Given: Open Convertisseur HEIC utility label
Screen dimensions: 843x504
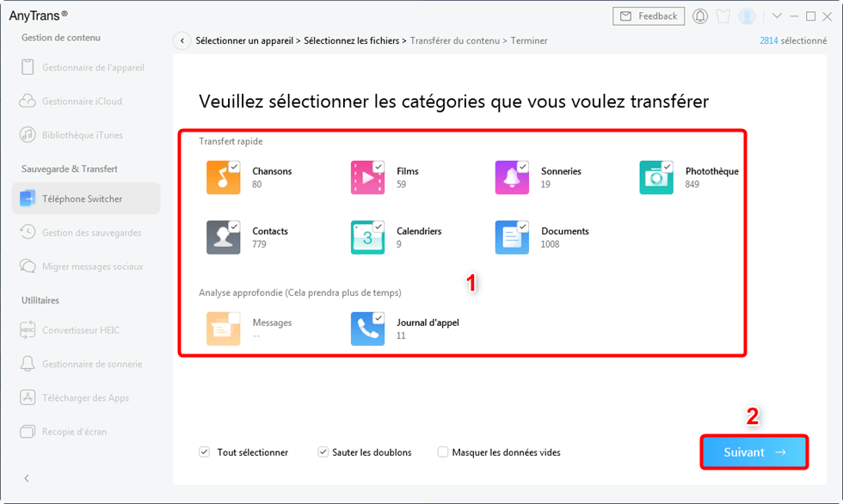Looking at the screenshot, I should 81,330.
